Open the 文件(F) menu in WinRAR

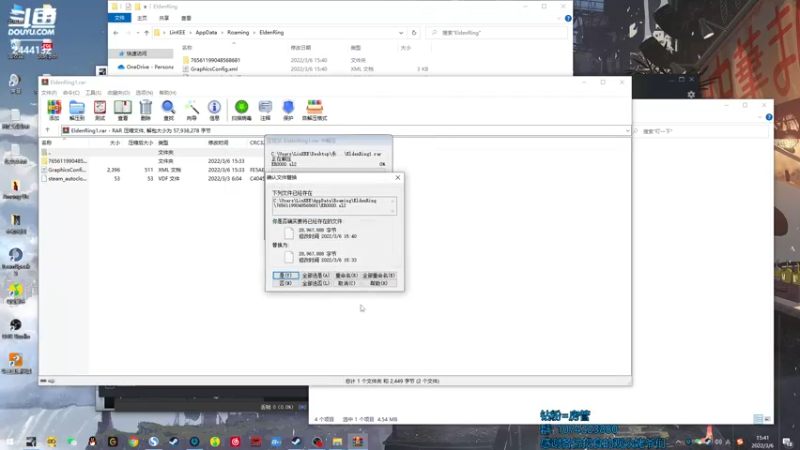(49, 93)
